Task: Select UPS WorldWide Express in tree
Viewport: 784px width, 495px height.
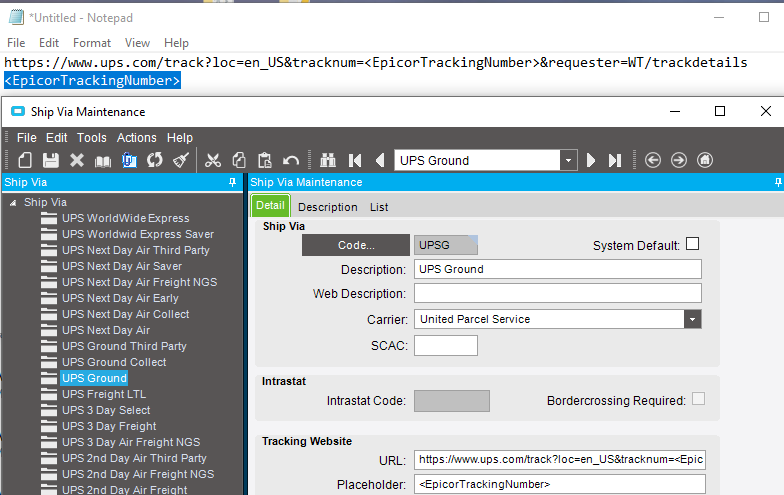Action: (126, 218)
